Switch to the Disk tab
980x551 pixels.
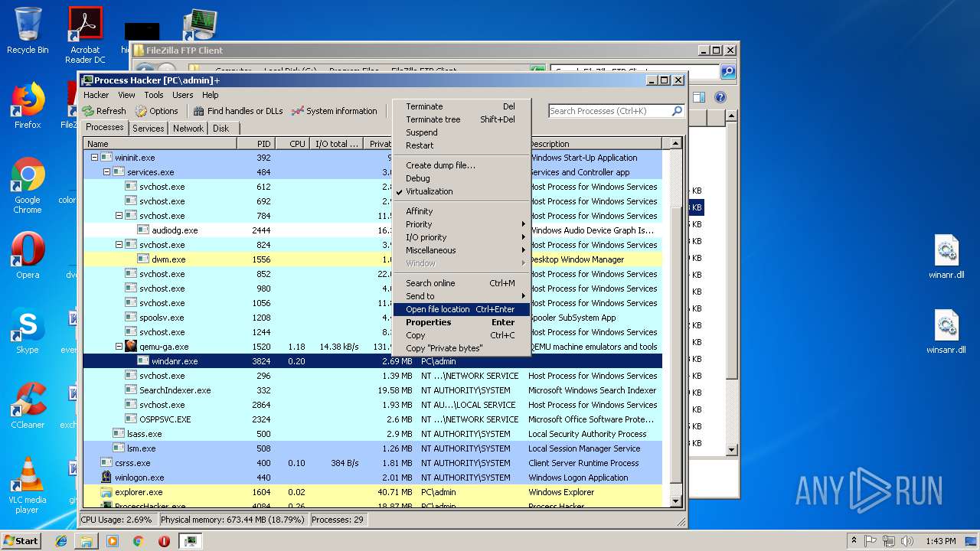coord(221,129)
